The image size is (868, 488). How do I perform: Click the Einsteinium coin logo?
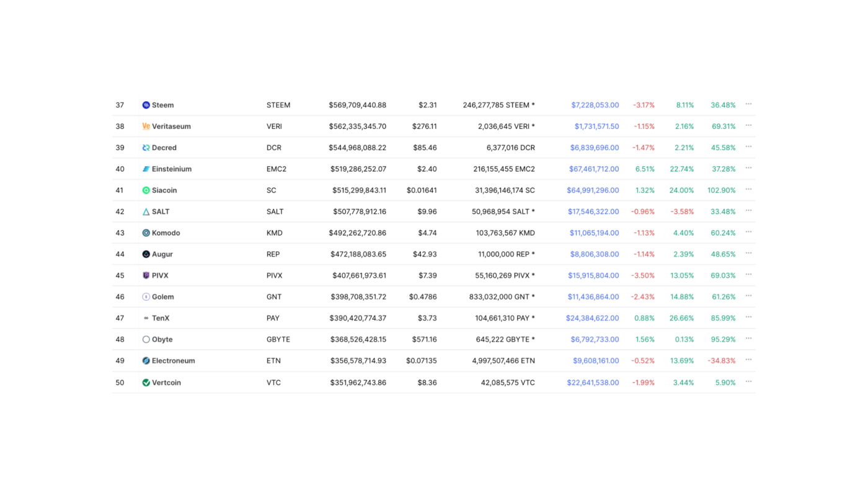[x=145, y=169]
